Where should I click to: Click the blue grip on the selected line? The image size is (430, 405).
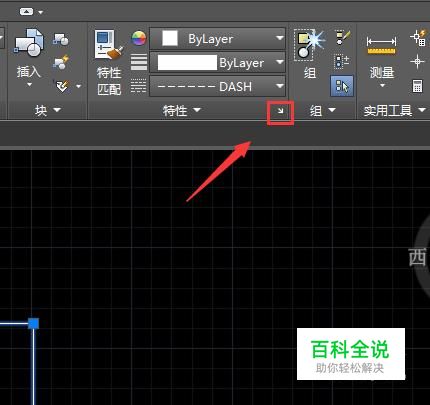[x=33, y=323]
